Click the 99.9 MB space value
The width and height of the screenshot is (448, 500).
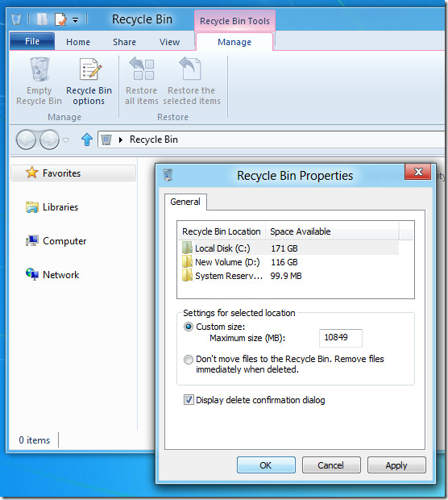click(x=286, y=276)
